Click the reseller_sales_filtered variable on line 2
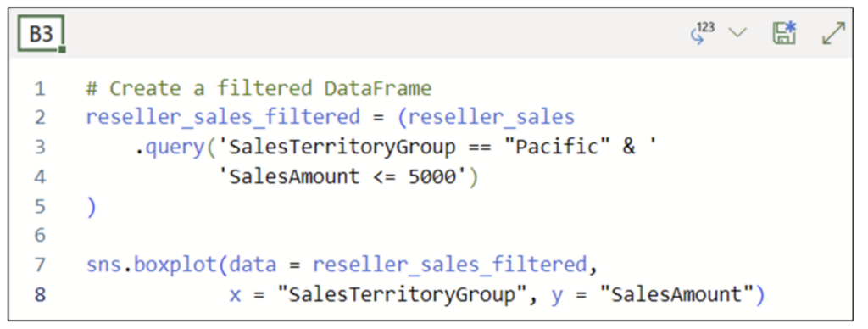Viewport: 868px width, 329px height. (223, 118)
